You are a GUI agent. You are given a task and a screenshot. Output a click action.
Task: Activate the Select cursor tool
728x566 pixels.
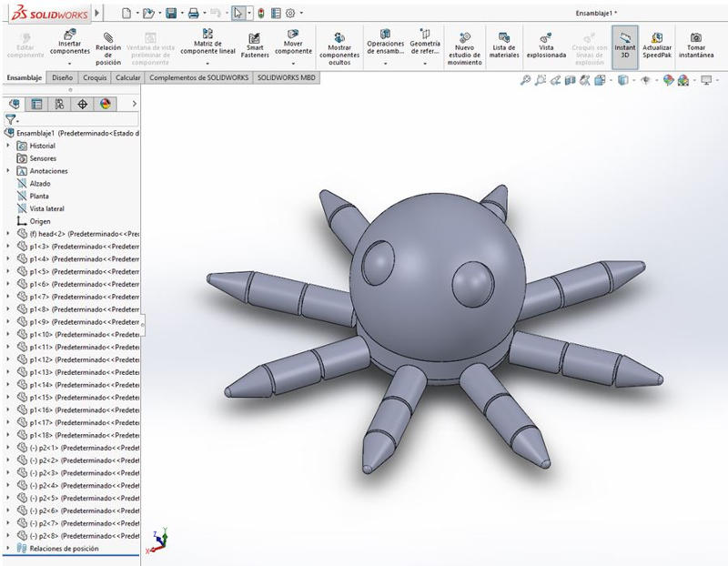pos(238,13)
